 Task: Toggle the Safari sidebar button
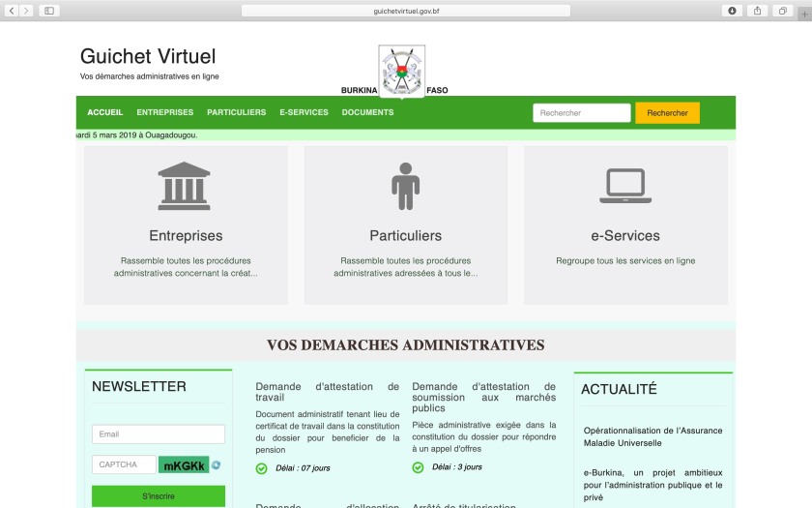coord(48,11)
